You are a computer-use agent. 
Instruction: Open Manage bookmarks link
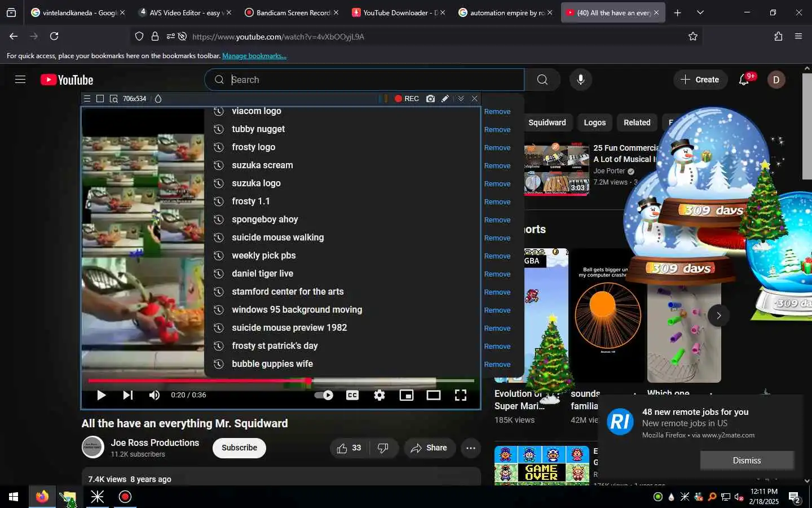tap(254, 56)
